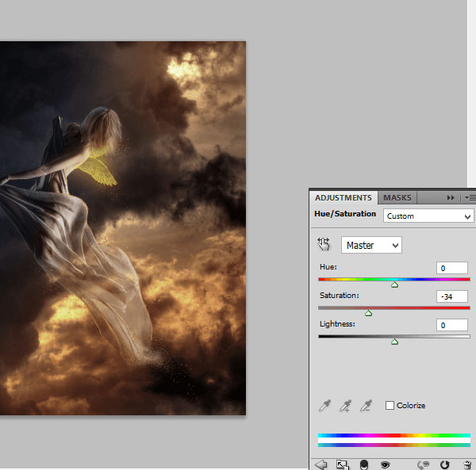Delete this adjustment layer via trash icon
This screenshot has height=470, width=476.
(x=468, y=464)
